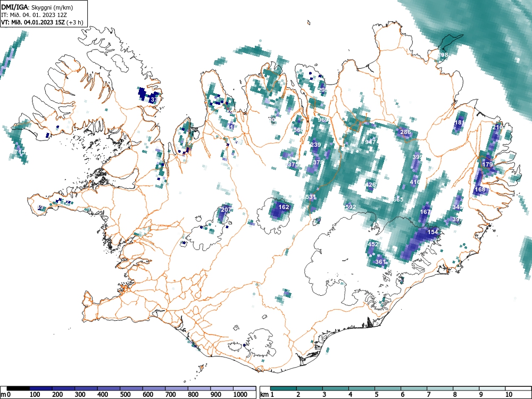Viewport: 532px width, 399px height.
Task: Click the 'VT: Mið. 04.01.2023 15Z (+3 h)' line
Action: (42, 22)
